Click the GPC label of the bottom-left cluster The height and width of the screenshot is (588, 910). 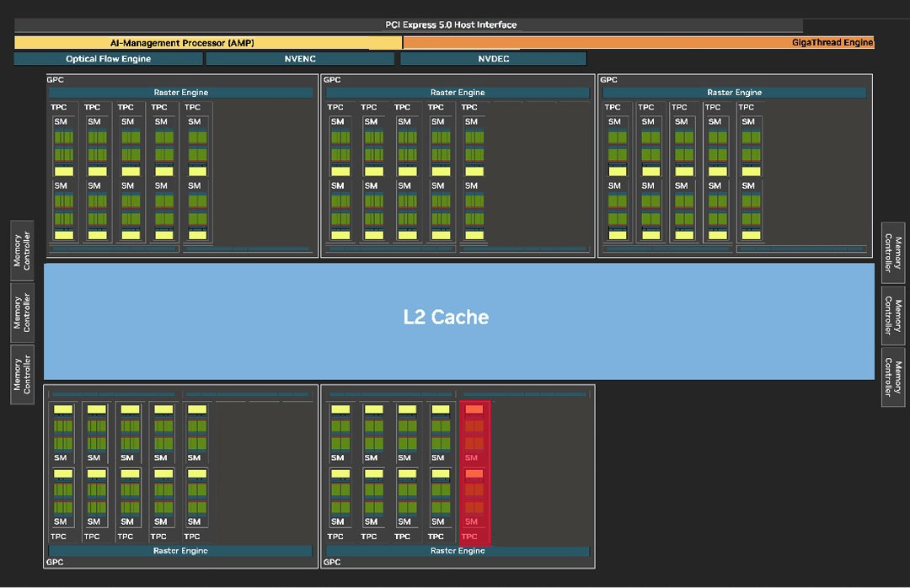pyautogui.click(x=55, y=562)
